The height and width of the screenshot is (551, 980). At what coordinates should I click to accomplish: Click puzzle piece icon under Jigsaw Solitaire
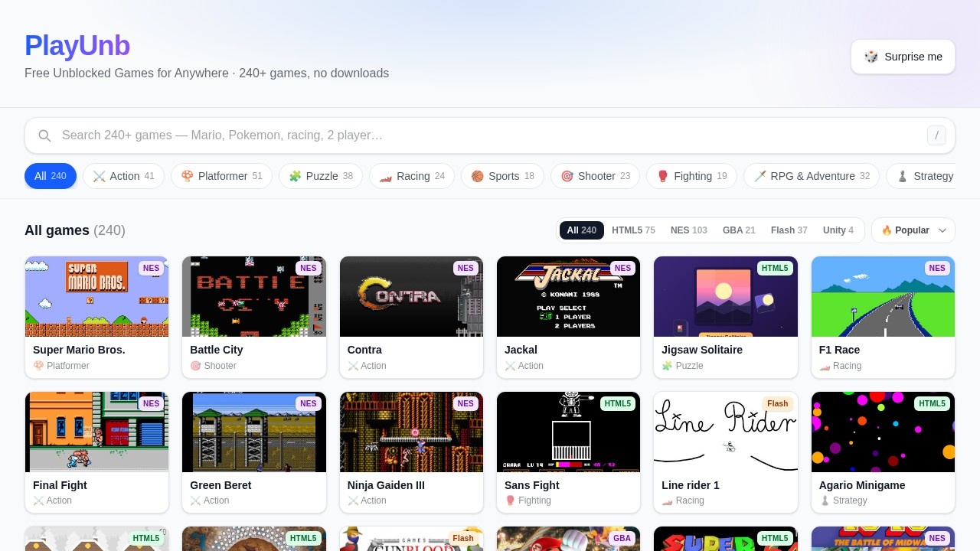pyautogui.click(x=667, y=366)
